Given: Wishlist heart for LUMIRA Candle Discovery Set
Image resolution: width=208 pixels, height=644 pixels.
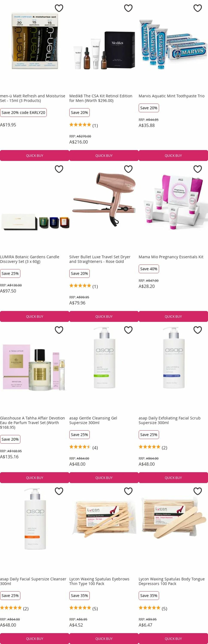Looking at the screenshot, I should [59, 169].
